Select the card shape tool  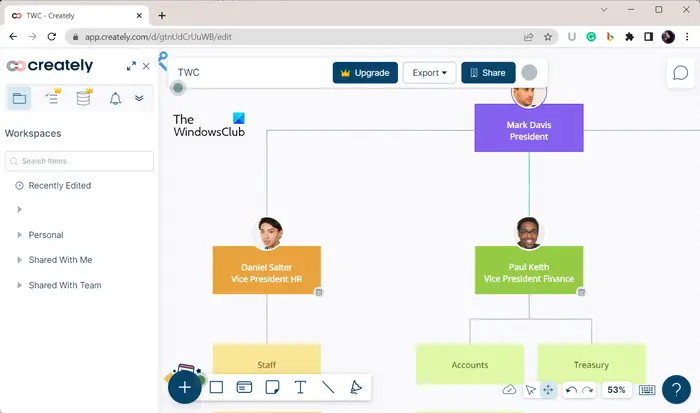[x=244, y=387]
